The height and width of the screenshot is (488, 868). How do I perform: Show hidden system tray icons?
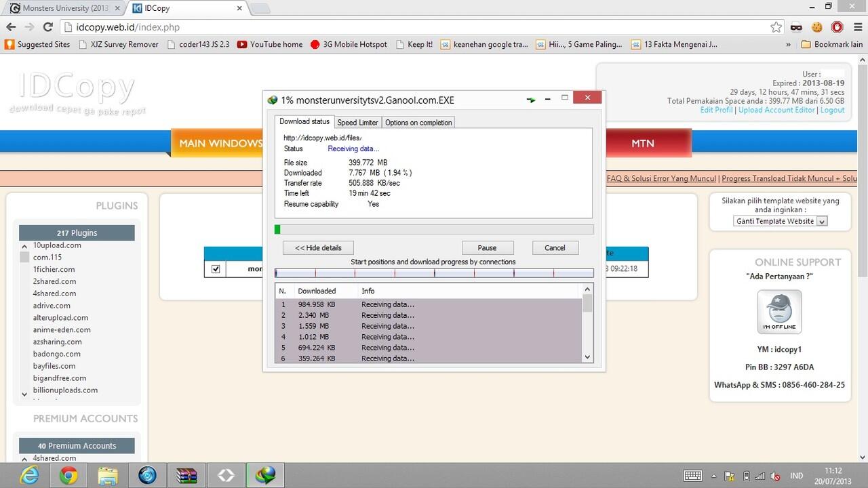point(713,476)
